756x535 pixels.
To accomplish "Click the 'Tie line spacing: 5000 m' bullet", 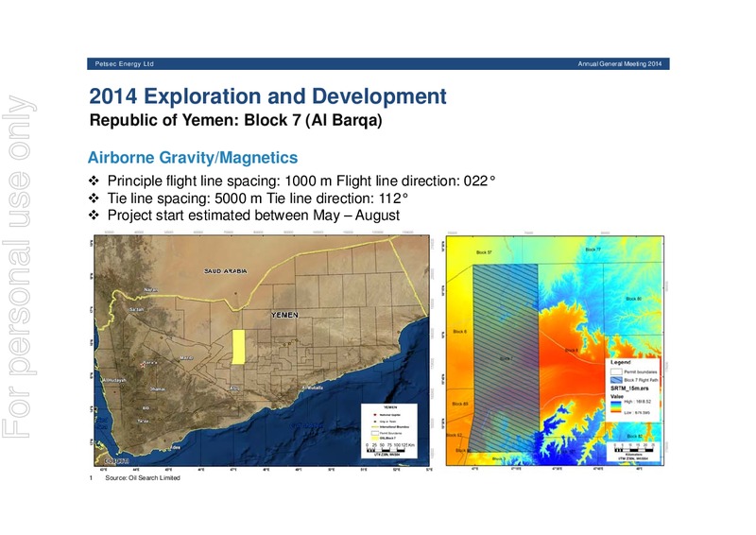I will 184,198.
